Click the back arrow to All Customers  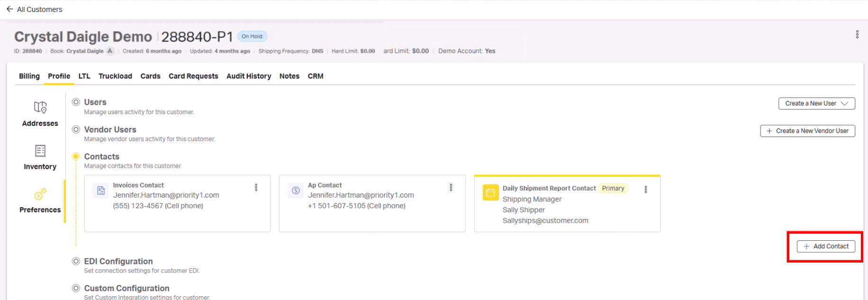click(x=9, y=9)
